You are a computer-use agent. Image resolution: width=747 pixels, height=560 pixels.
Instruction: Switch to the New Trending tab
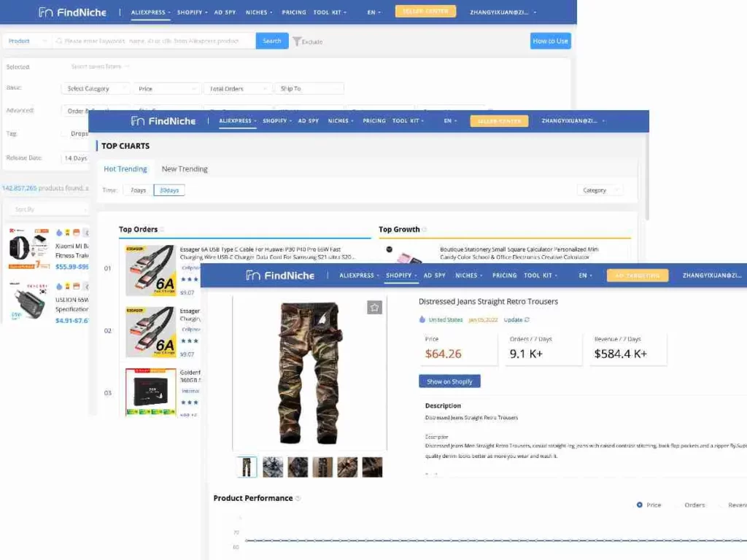[x=184, y=168]
